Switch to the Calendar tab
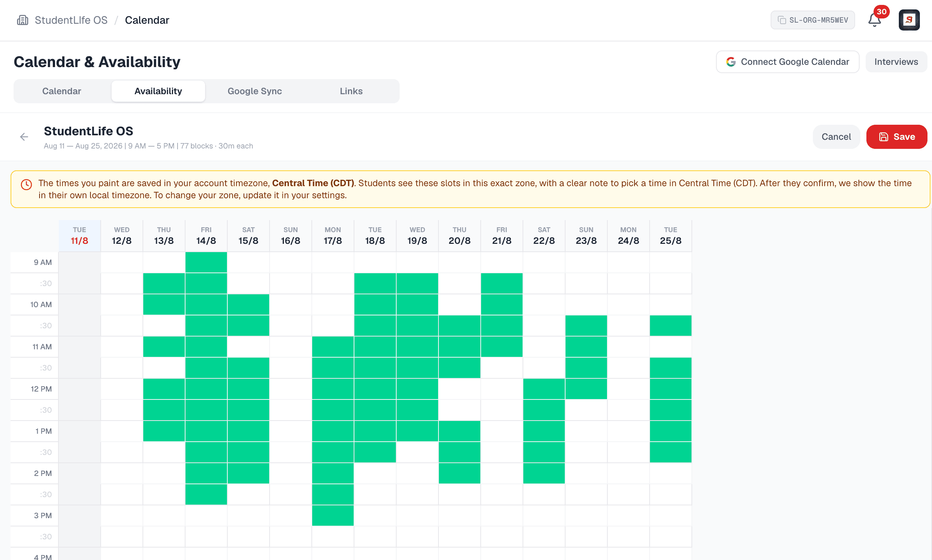This screenshot has height=560, width=932. pyautogui.click(x=61, y=91)
